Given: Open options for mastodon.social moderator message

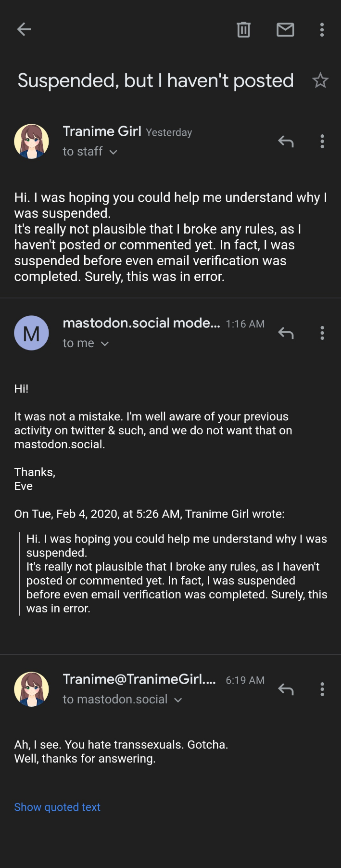Looking at the screenshot, I should pyautogui.click(x=322, y=333).
